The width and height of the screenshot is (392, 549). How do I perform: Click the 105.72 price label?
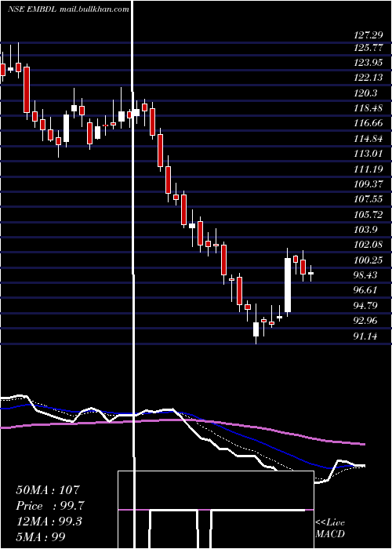[x=368, y=215]
